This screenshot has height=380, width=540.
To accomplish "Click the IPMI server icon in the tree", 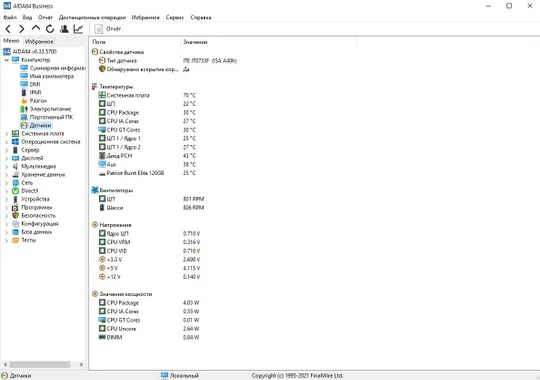I will [x=24, y=92].
